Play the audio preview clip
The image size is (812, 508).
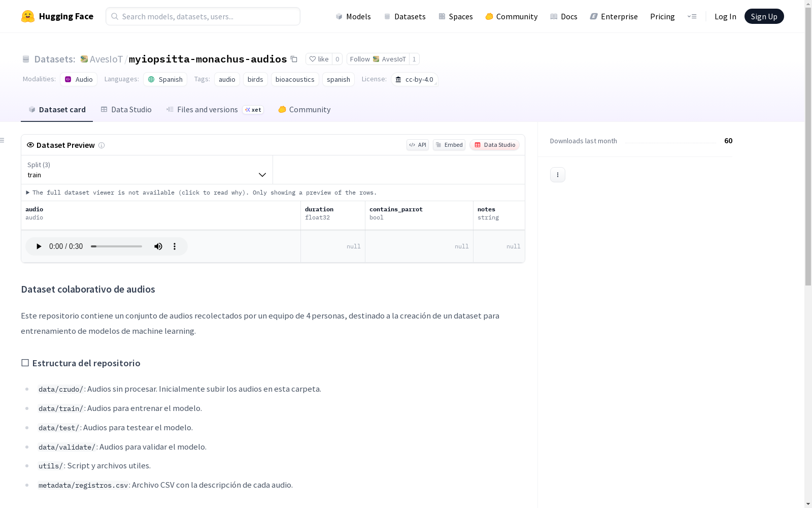[39, 246]
